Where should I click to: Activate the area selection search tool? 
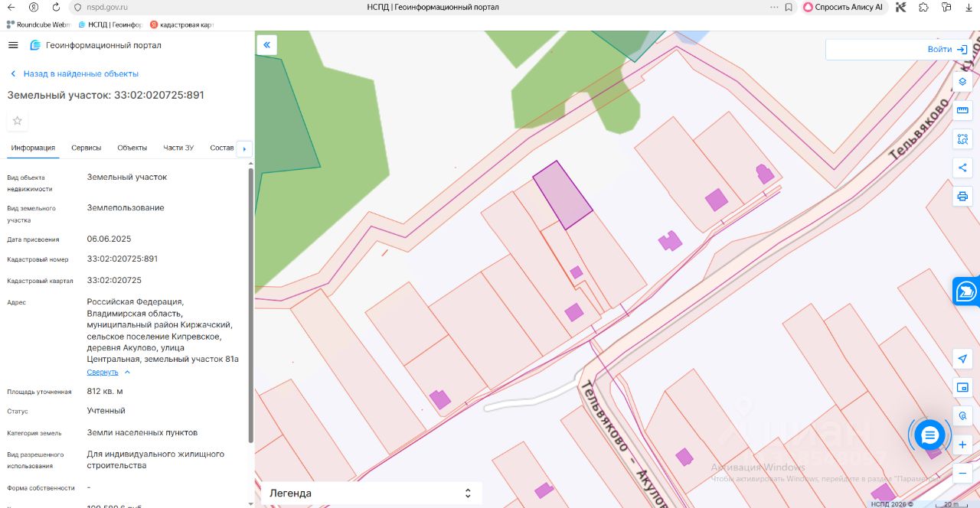(x=963, y=139)
